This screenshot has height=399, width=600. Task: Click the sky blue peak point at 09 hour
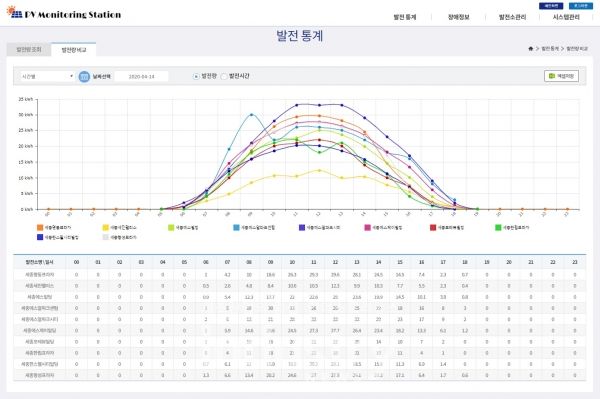251,114
